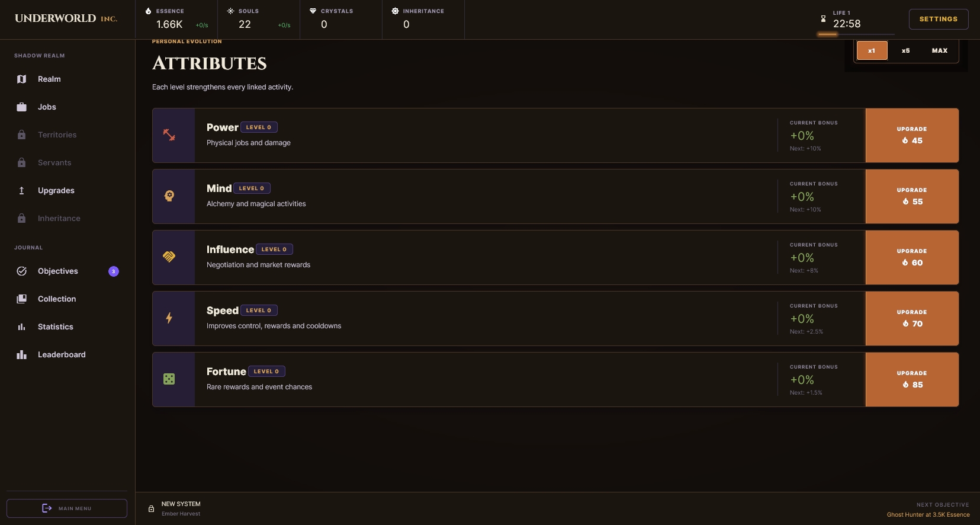Select the x1 upgrade multiplier
Screen dimensions: 980x525
click(872, 51)
